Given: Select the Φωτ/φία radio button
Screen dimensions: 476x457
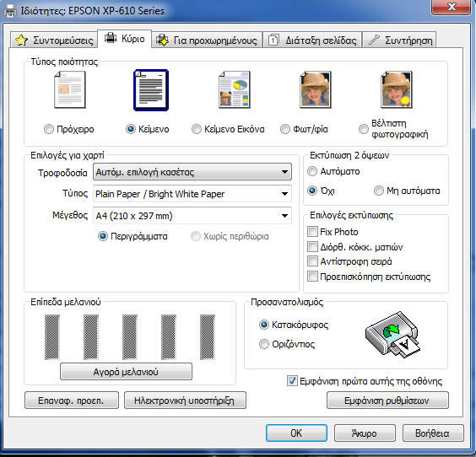Looking at the screenshot, I should click(x=285, y=129).
